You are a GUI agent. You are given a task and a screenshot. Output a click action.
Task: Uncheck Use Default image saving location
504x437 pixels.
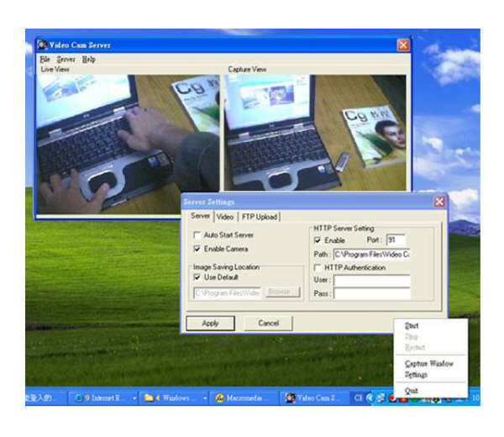[197, 276]
